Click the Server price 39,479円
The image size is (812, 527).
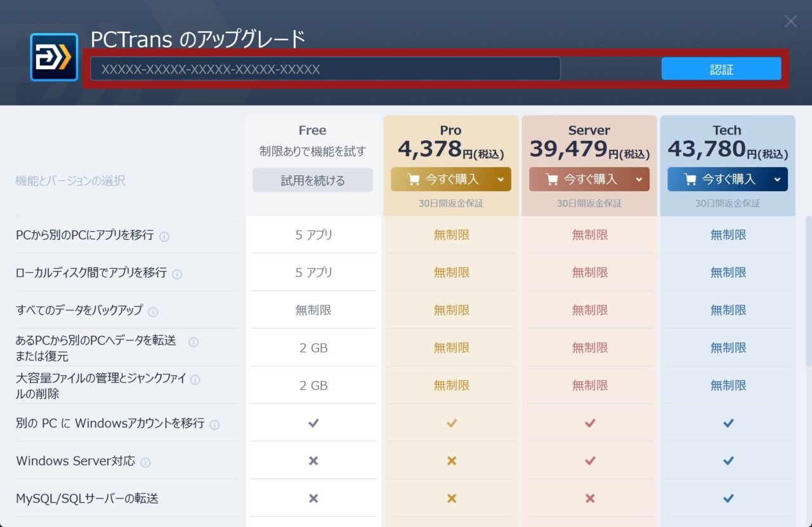coord(589,149)
